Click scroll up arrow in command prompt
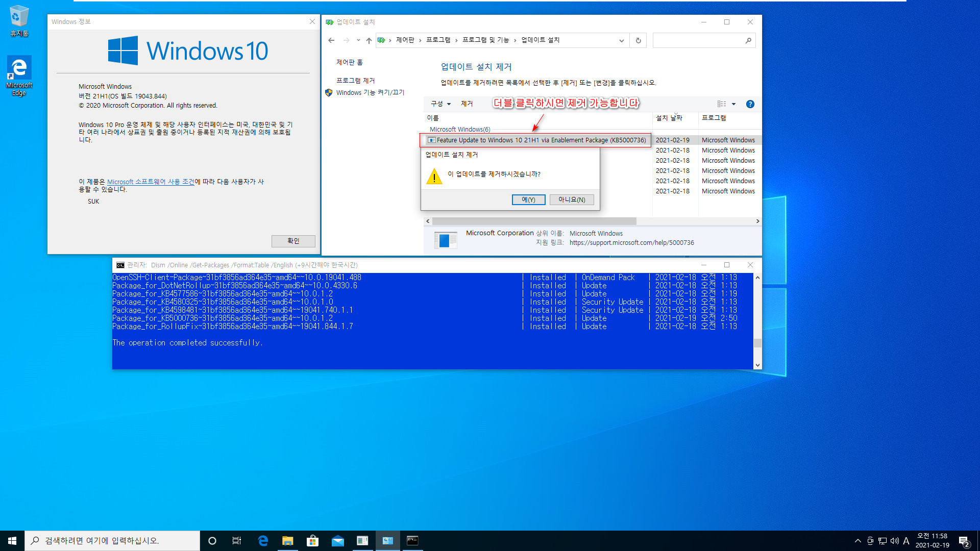Screen dimensions: 980x551 tap(757, 278)
